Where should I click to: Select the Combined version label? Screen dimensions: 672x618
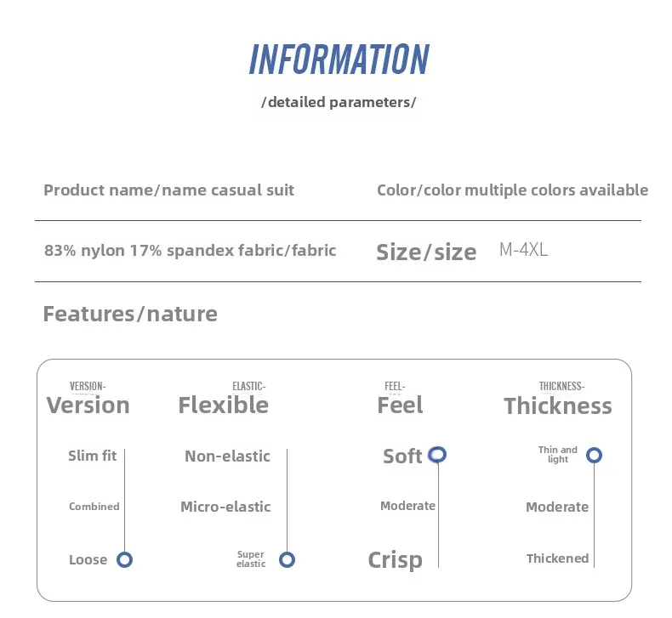point(94,507)
